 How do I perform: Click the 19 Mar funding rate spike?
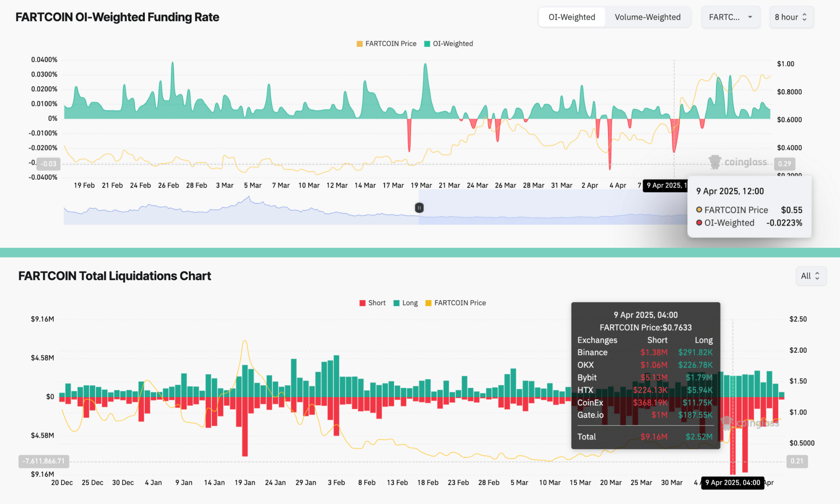click(x=425, y=84)
